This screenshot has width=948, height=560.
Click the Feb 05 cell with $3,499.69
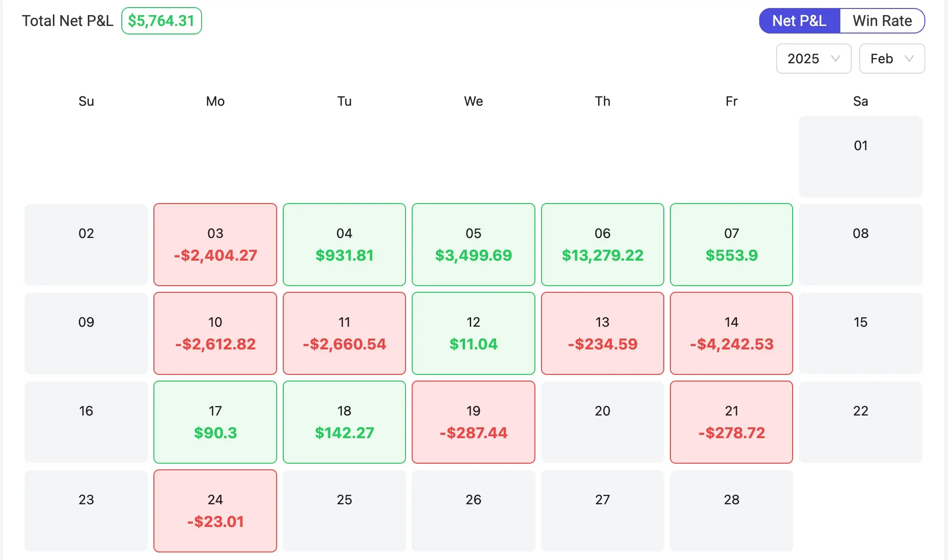click(473, 245)
